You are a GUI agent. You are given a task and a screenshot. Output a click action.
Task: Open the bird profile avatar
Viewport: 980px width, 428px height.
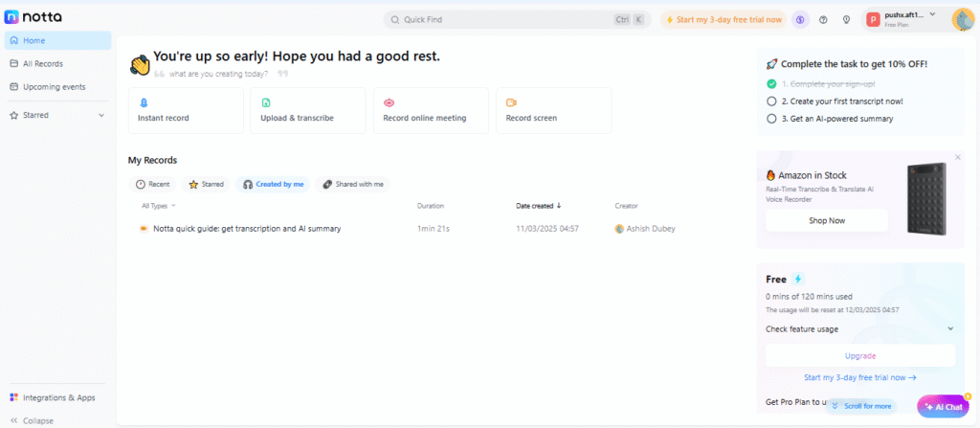tap(962, 19)
